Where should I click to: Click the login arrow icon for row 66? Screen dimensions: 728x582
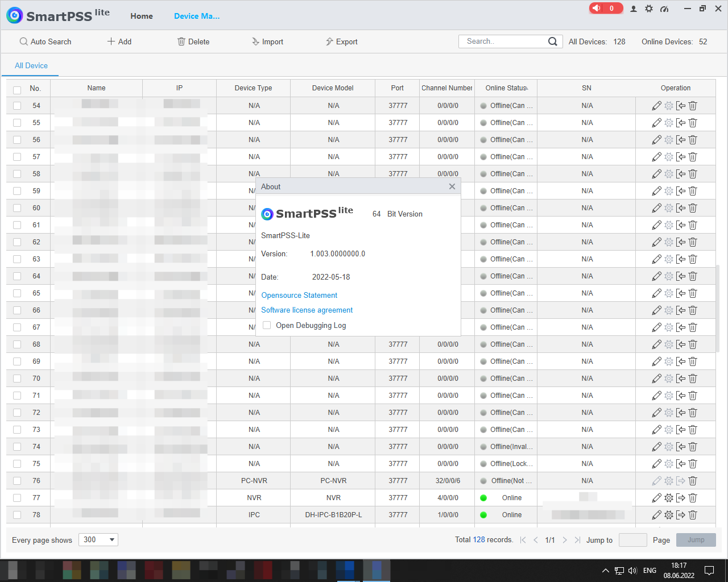(x=681, y=310)
